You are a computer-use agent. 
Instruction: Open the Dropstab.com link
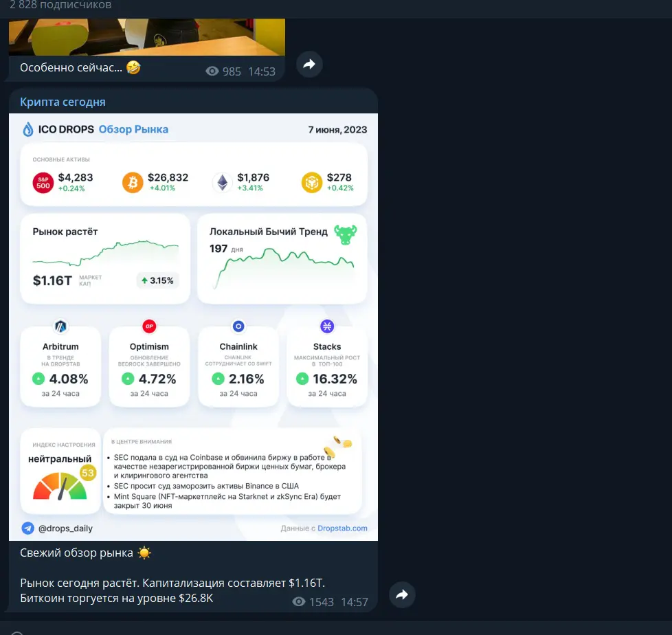pos(342,528)
